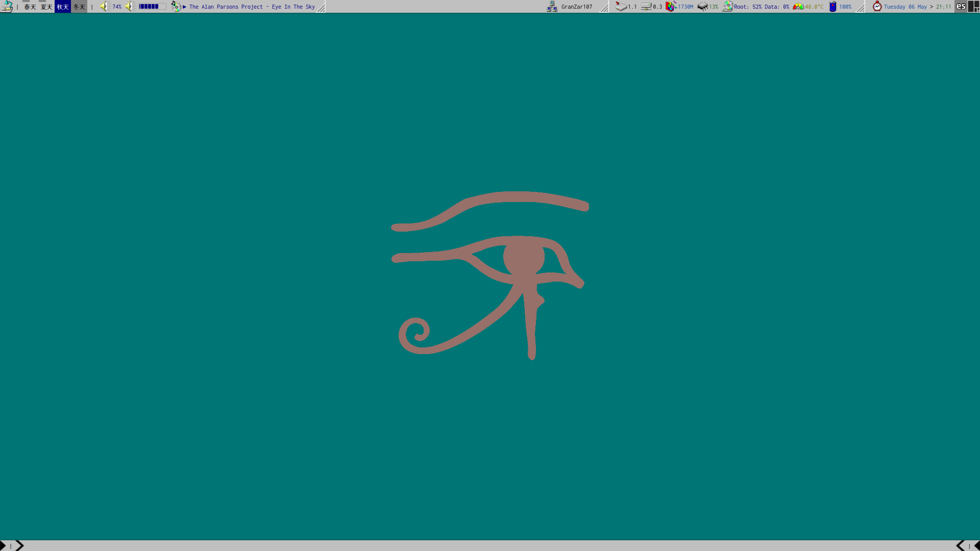Click the speaker icon beside 74%
Image resolution: width=980 pixels, height=551 pixels.
pos(105,7)
